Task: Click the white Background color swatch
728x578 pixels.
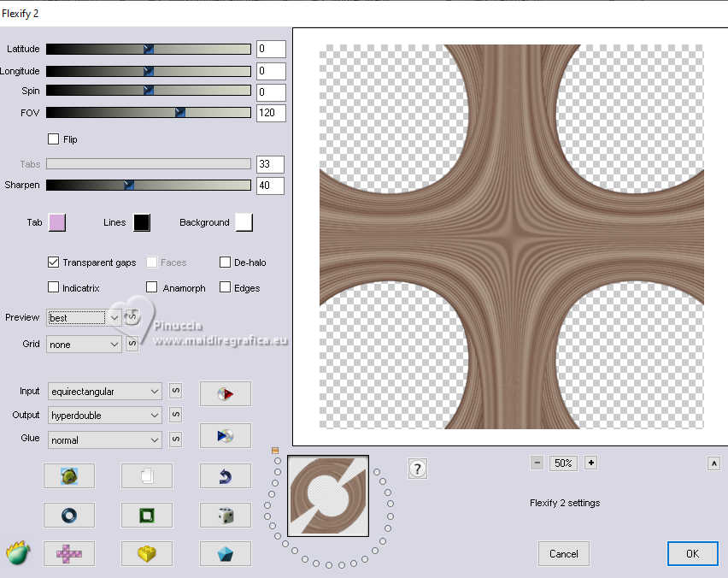Action: click(244, 222)
